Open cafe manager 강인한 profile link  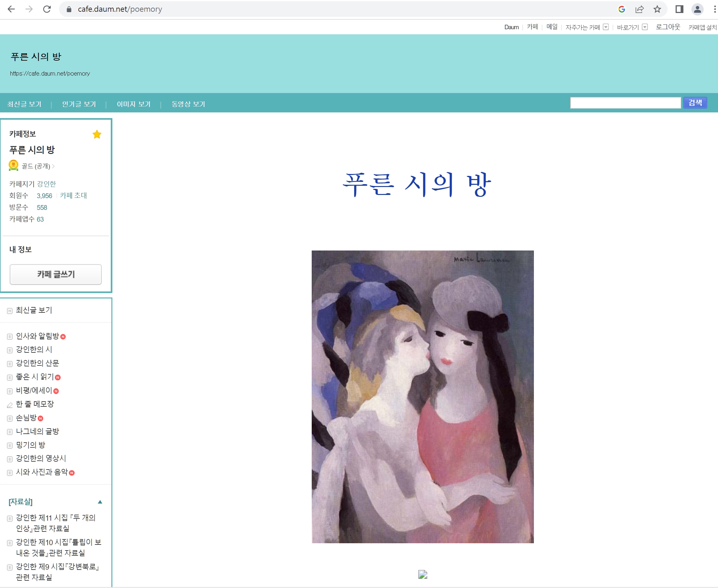[46, 184]
